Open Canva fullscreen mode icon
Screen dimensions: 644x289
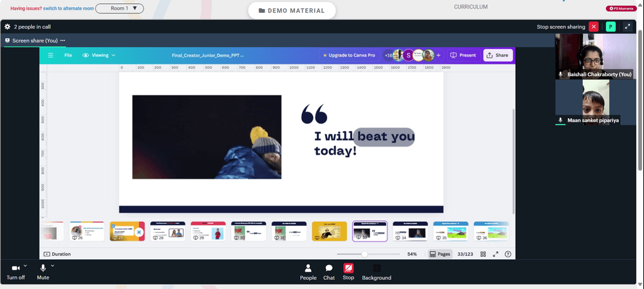tap(495, 254)
